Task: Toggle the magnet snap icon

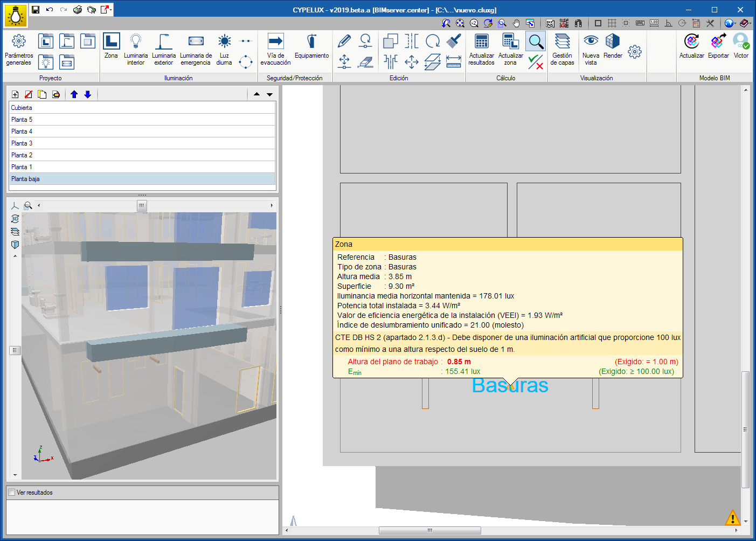Action: pos(578,23)
